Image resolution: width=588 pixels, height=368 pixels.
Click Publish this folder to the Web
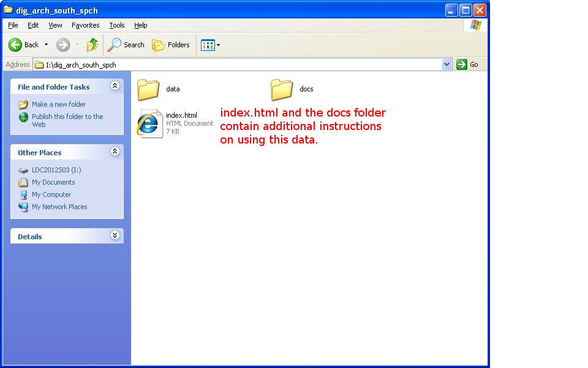[x=67, y=121]
